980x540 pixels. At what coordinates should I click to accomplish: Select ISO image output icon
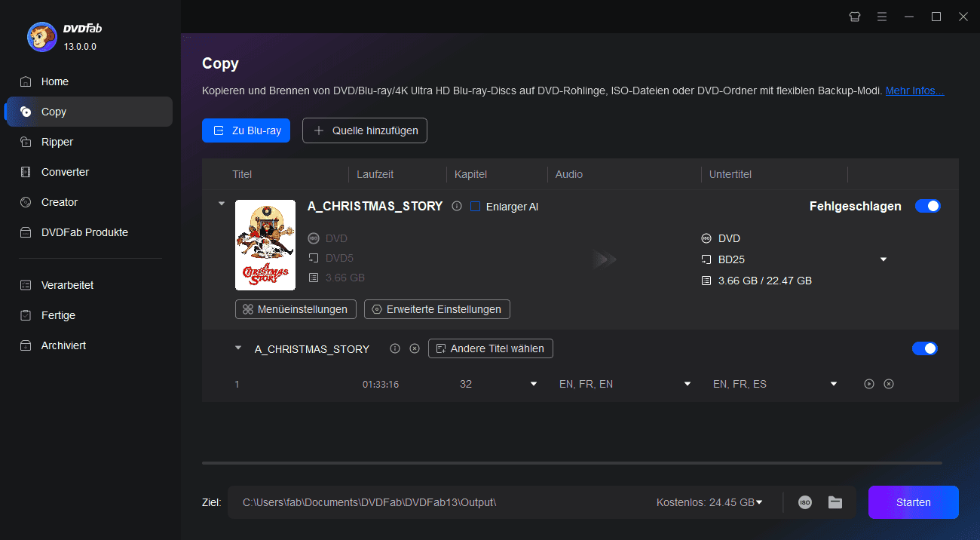click(805, 502)
